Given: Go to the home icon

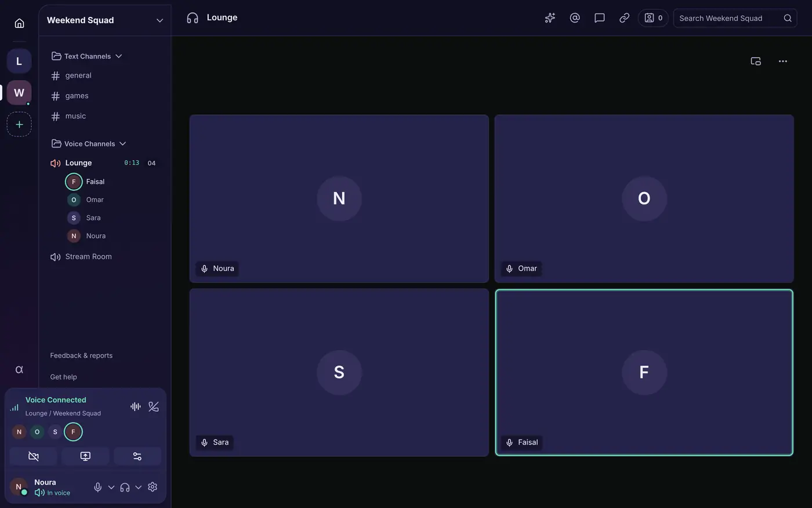Looking at the screenshot, I should (x=19, y=23).
